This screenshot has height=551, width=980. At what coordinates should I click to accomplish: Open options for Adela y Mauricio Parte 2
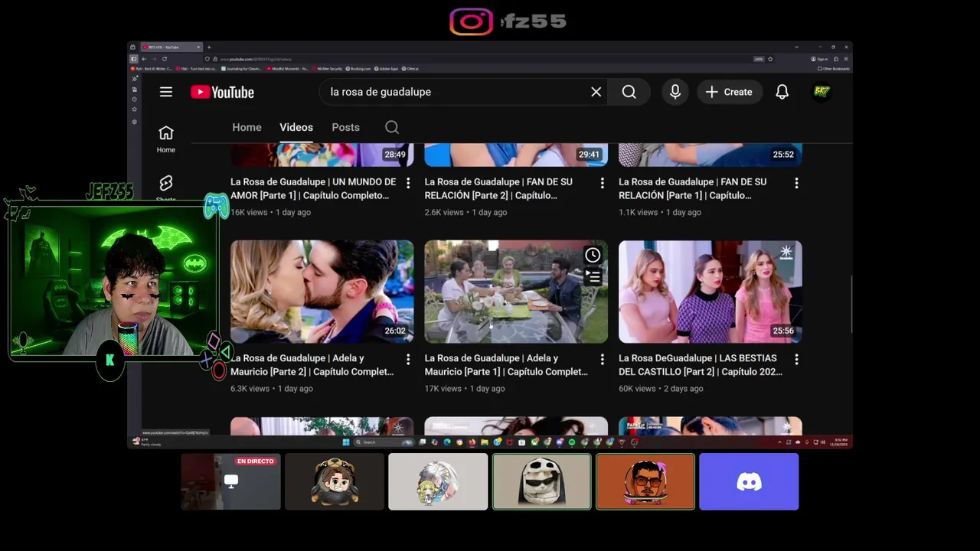click(408, 359)
